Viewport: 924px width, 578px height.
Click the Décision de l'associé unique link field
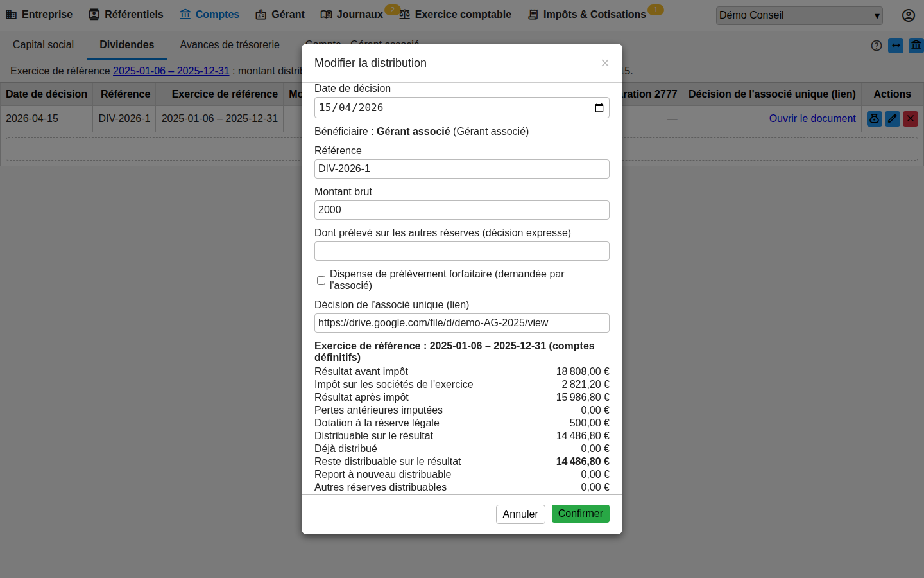(x=462, y=323)
